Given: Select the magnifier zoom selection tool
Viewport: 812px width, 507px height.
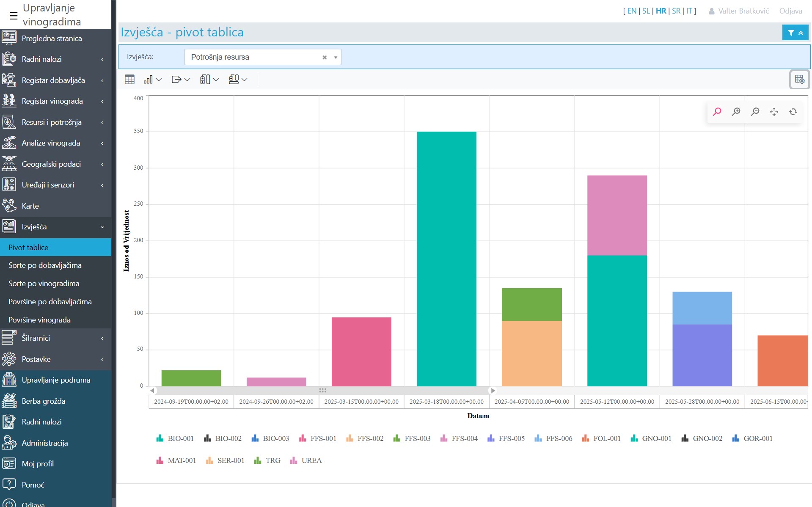Looking at the screenshot, I should click(717, 112).
